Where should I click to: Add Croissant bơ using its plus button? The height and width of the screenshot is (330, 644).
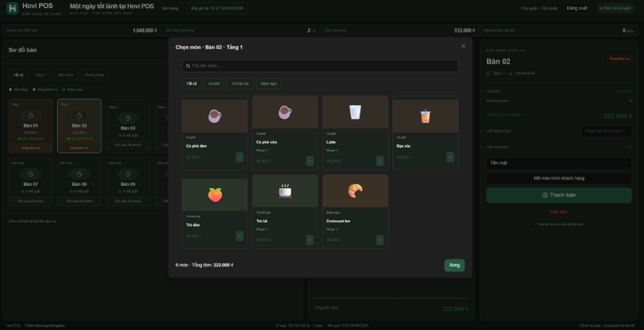[x=380, y=240]
